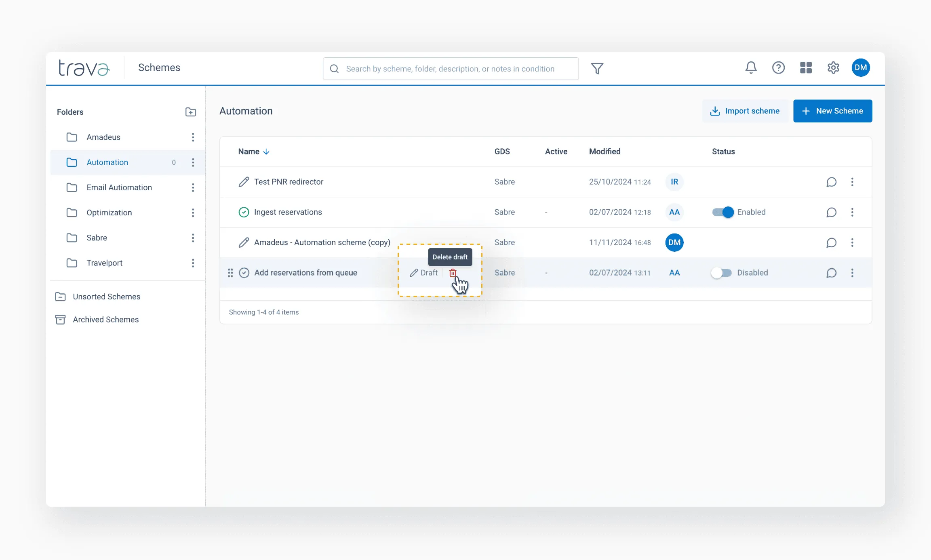The width and height of the screenshot is (931, 560).
Task: Click the New Scheme button
Action: pyautogui.click(x=832, y=111)
